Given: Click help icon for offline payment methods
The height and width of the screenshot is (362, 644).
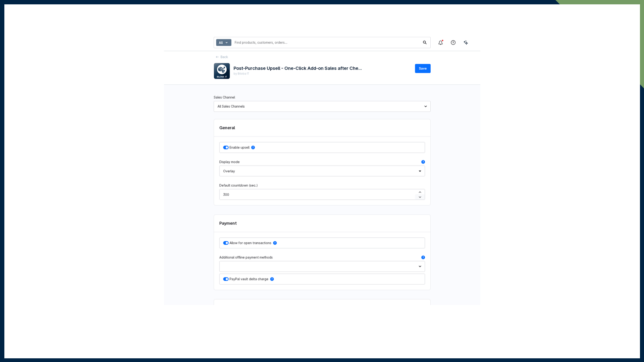Looking at the screenshot, I should pos(423,257).
